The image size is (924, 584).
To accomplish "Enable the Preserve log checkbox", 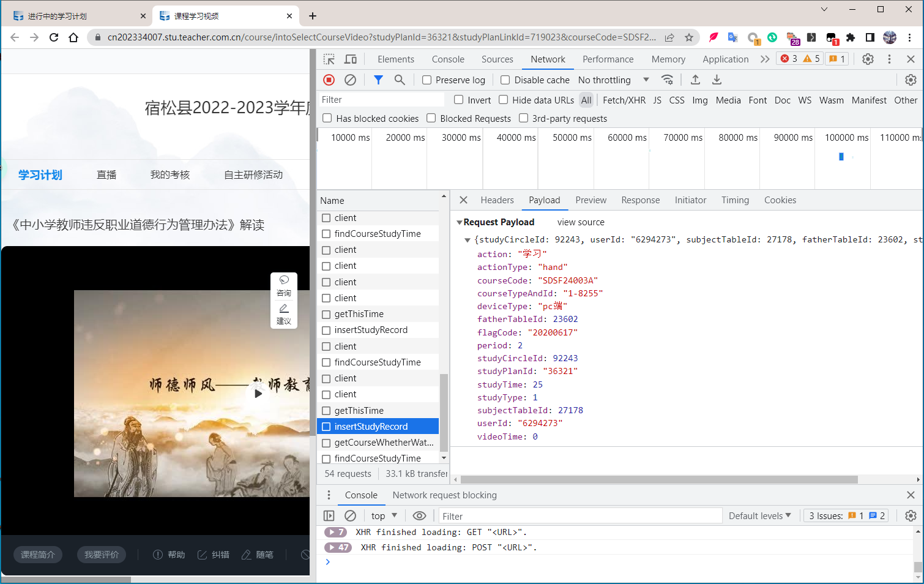I will (x=427, y=80).
